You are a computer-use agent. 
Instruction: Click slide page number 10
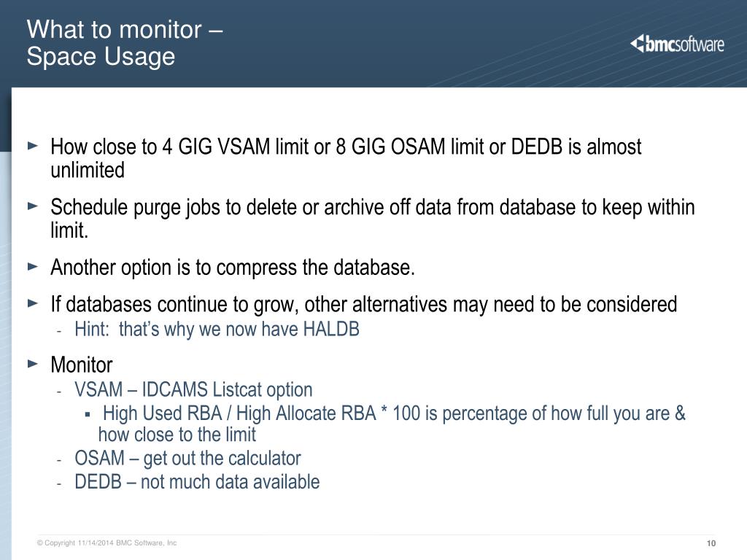711,543
